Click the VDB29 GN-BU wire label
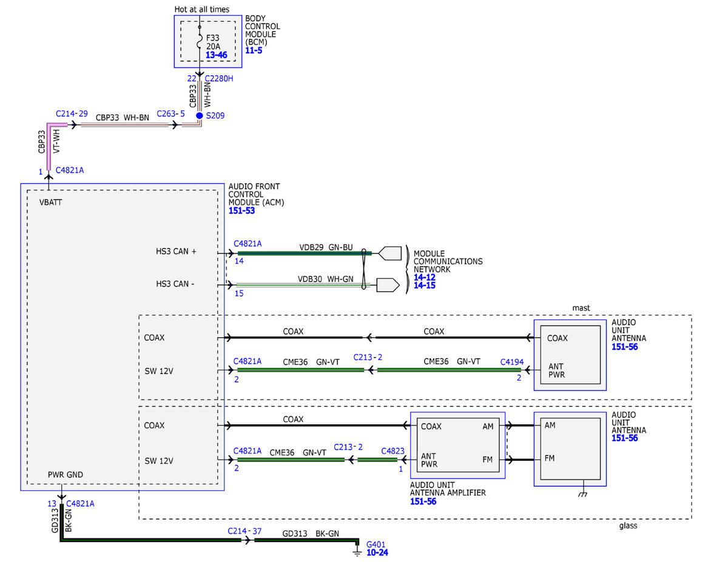Image resolution: width=728 pixels, height=562 pixels. 326,248
